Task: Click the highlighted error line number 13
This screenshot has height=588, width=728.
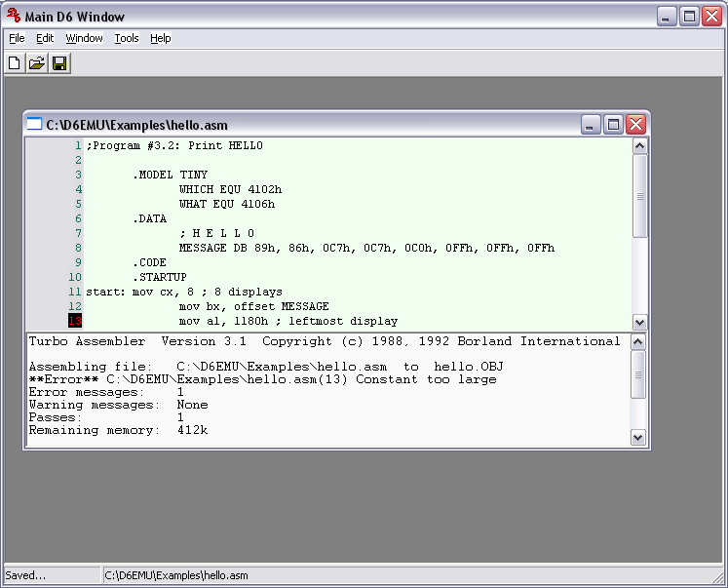Action: (76, 322)
